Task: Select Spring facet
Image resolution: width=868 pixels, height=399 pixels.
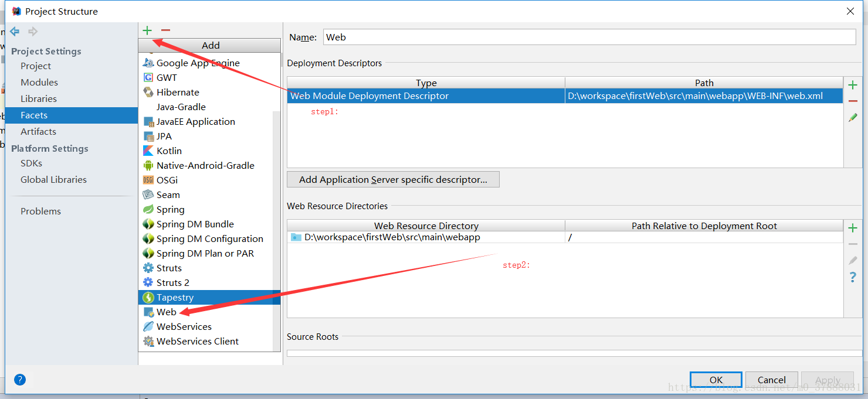Action: (209, 209)
